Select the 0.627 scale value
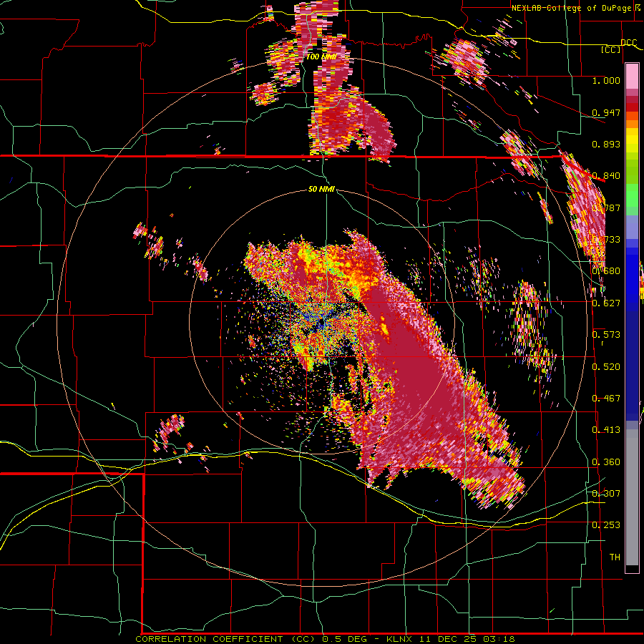The width and height of the screenshot is (644, 644). point(606,303)
